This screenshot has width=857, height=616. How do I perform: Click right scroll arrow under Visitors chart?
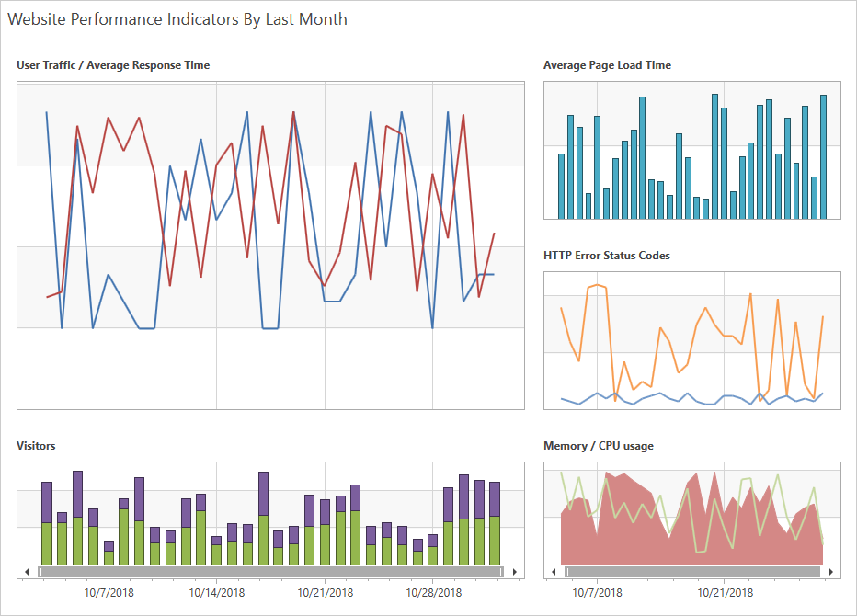click(x=515, y=571)
